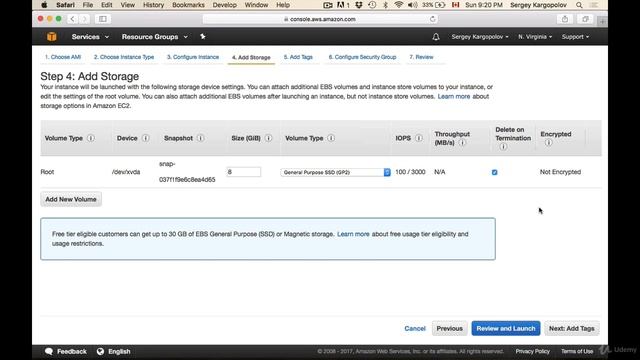Open the Privacy Policy link

pyautogui.click(x=532, y=351)
